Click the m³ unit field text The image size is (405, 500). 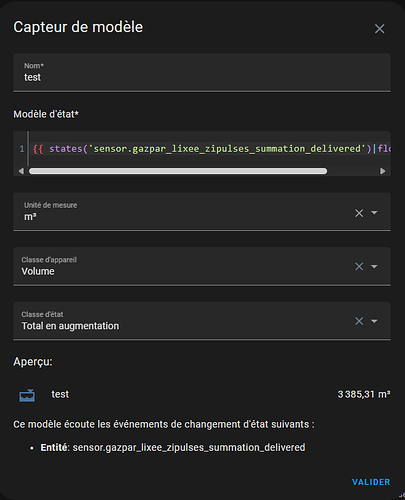30,217
